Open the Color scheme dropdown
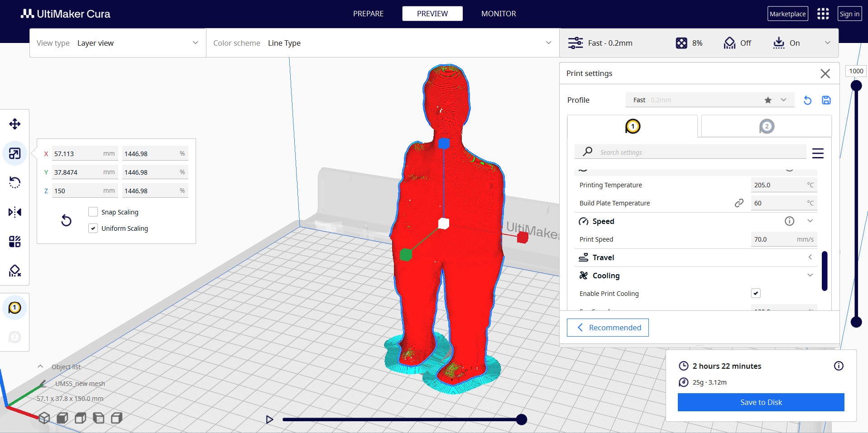 383,43
